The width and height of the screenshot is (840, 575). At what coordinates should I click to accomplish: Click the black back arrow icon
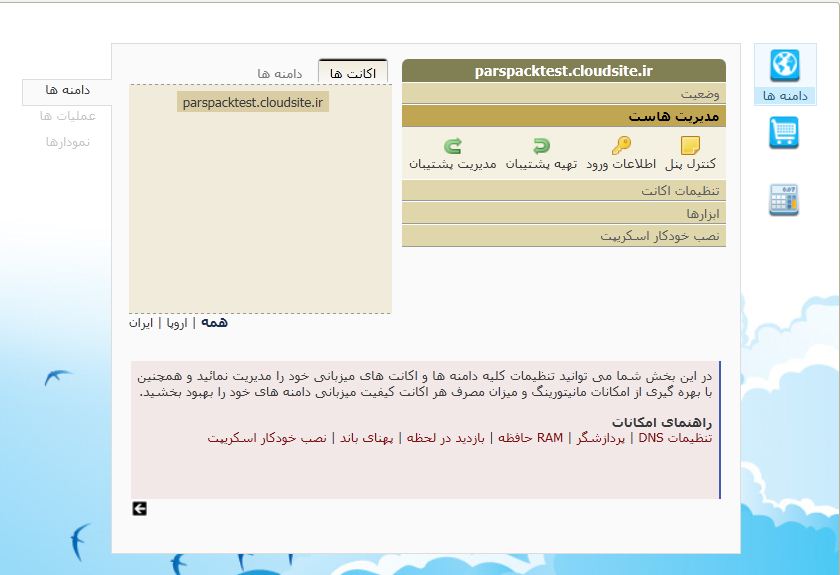pos(139,509)
